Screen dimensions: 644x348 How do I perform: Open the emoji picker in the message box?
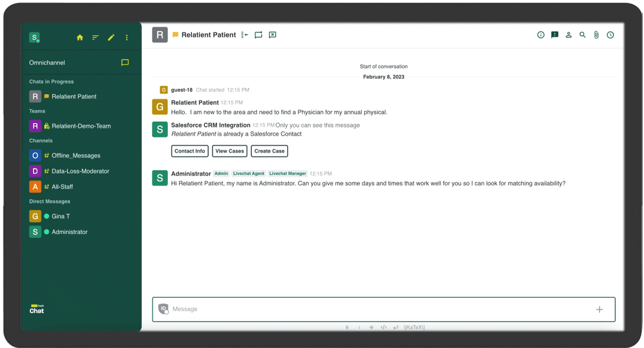pyautogui.click(x=164, y=309)
